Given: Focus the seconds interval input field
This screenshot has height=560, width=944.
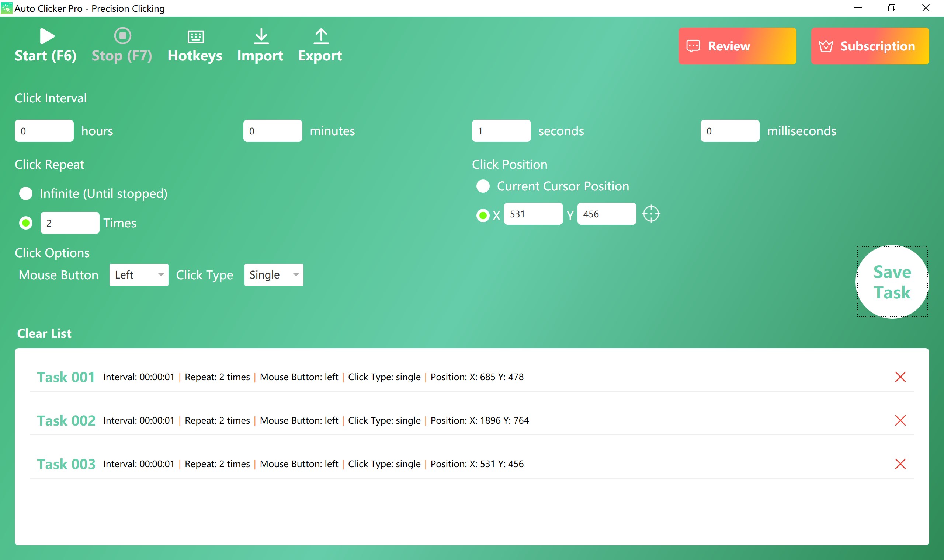Looking at the screenshot, I should coord(501,131).
